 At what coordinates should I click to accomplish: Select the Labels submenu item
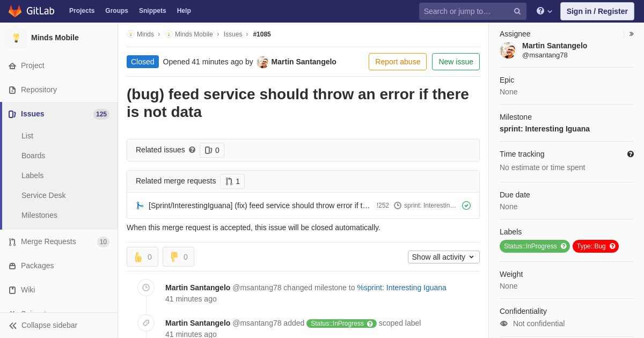pos(32,175)
